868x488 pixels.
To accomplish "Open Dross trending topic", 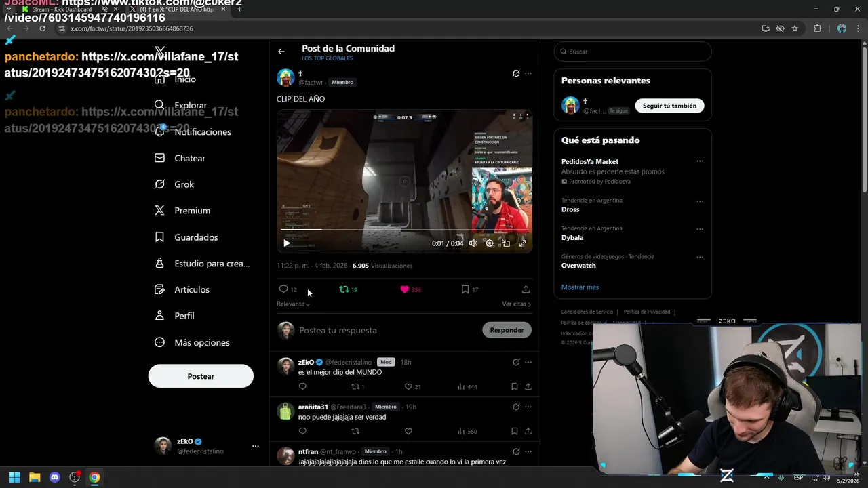I will pyautogui.click(x=570, y=209).
